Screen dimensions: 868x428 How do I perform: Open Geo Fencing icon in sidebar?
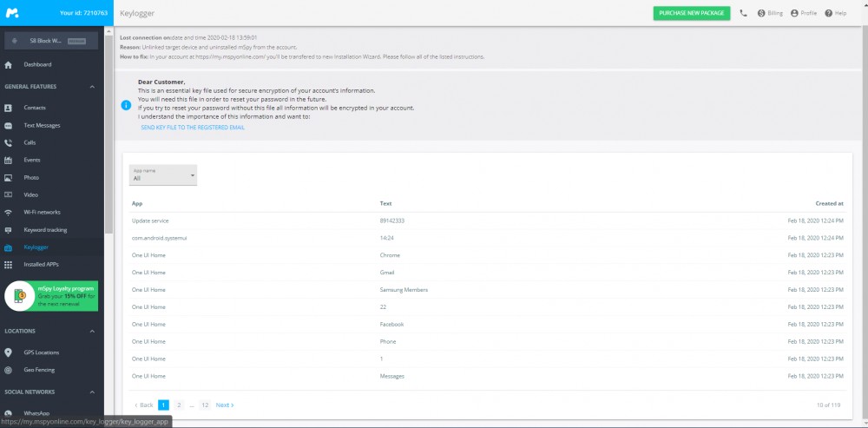(x=9, y=370)
